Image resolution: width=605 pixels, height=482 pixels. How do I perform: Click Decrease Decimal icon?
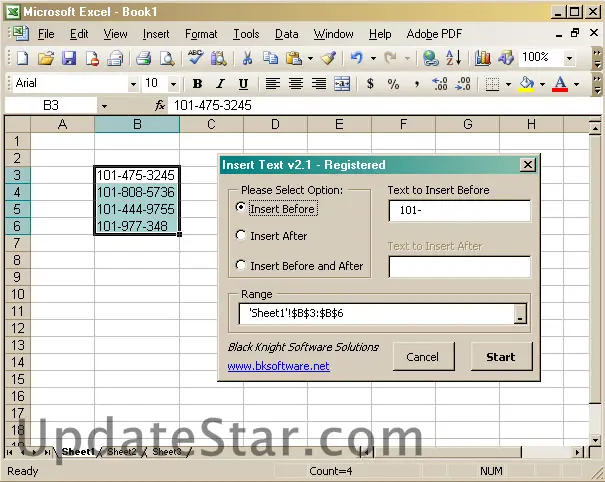coord(463,83)
